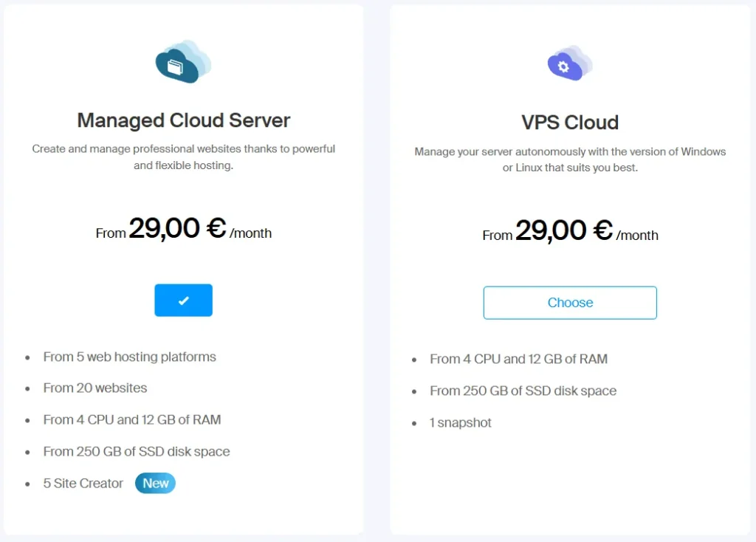Select the VPS Cloud heading
Viewport: 756px width, 542px height.
click(569, 123)
